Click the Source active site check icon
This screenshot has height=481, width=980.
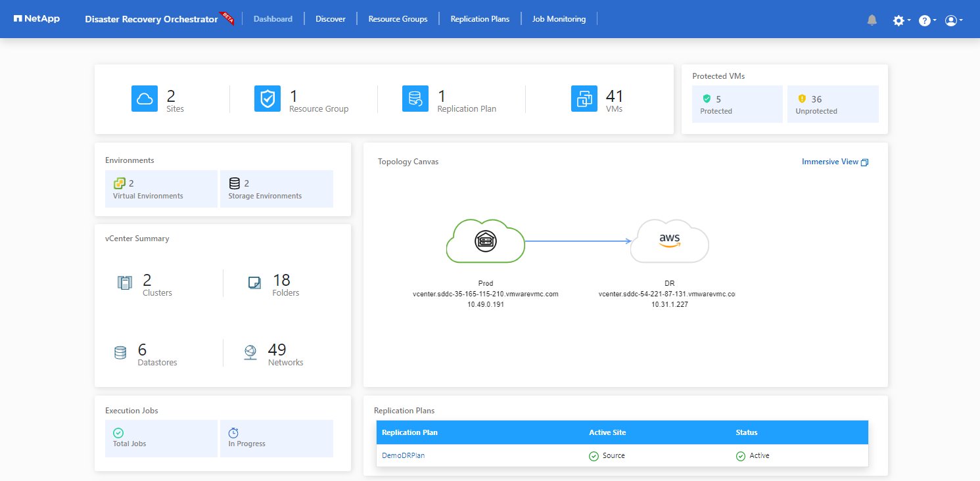tap(594, 455)
